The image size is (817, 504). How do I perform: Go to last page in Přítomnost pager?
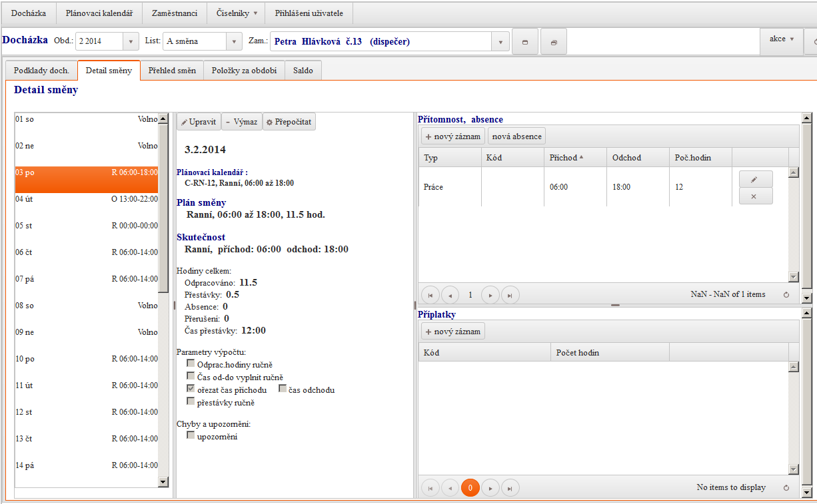510,295
